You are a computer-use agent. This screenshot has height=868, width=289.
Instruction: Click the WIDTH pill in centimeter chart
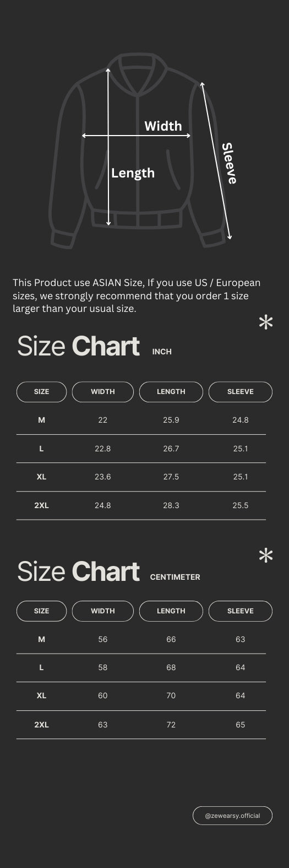coord(103,611)
